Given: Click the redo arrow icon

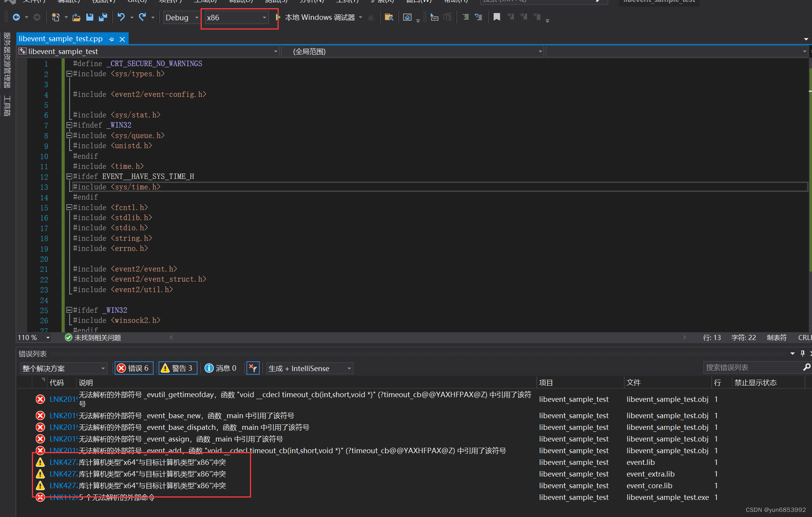Looking at the screenshot, I should coord(142,18).
